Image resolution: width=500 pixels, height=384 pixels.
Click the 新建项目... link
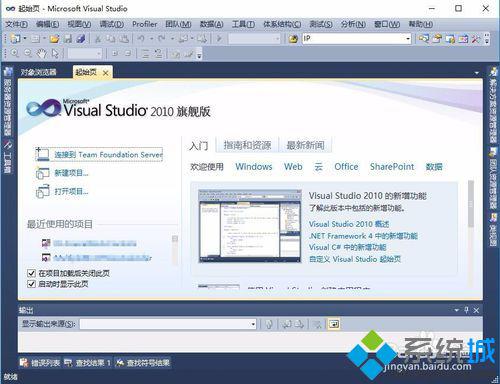[62, 173]
